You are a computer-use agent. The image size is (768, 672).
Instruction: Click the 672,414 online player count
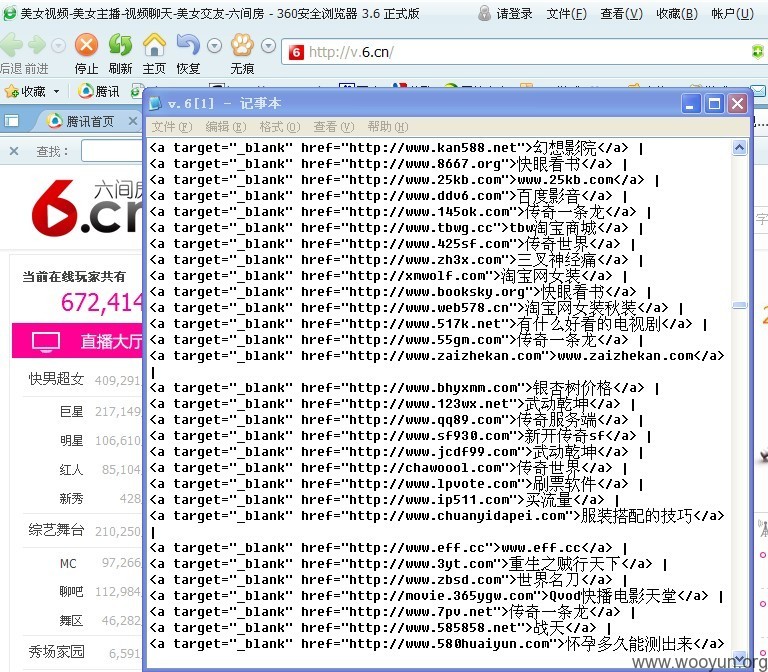(102, 302)
